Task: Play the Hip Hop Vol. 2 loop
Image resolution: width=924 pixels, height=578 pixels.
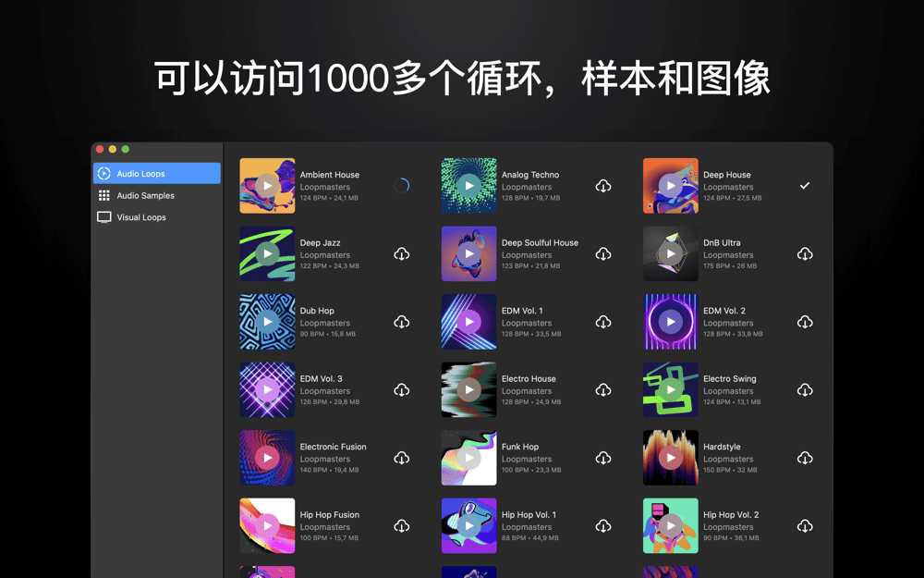Action: 671,525
